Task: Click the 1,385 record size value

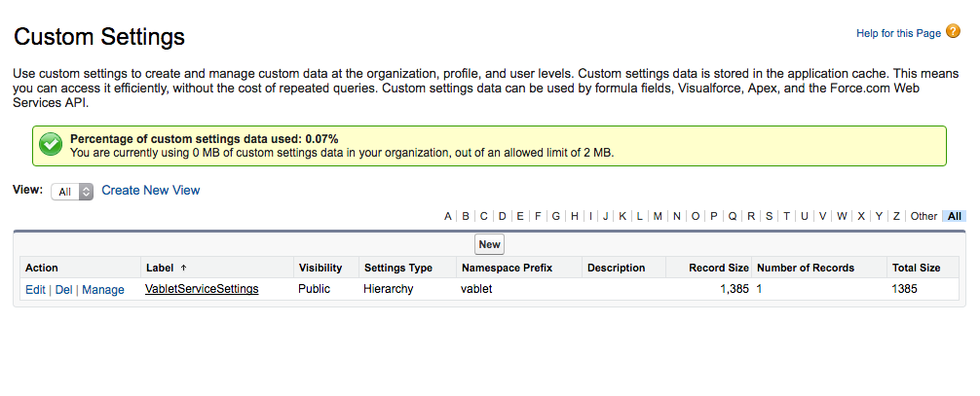Action: (735, 290)
